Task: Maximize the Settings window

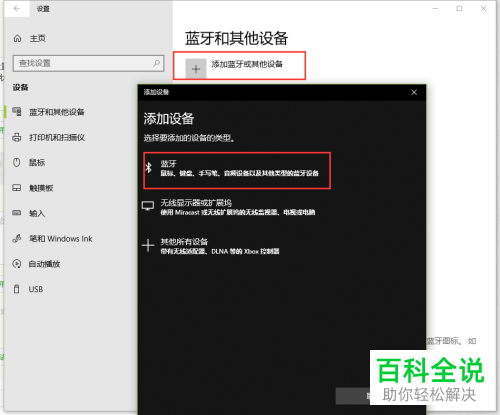Action: (x=459, y=9)
